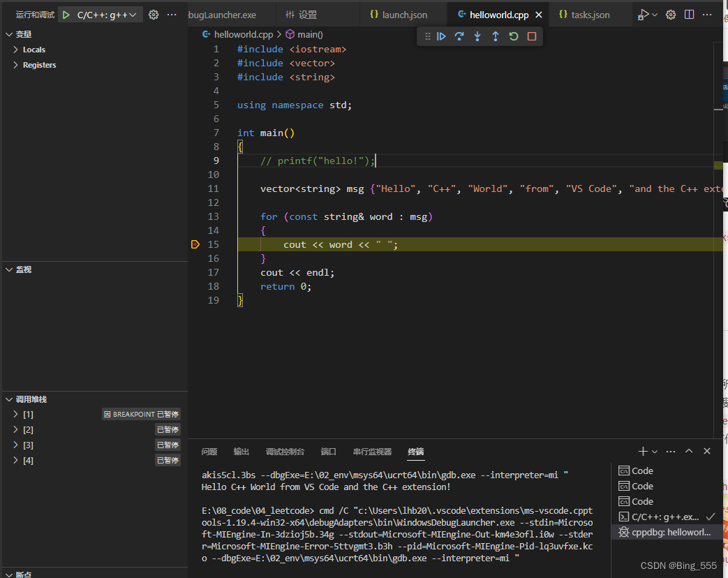Open the 串行监视器 serial monitor tab

pos(372,452)
